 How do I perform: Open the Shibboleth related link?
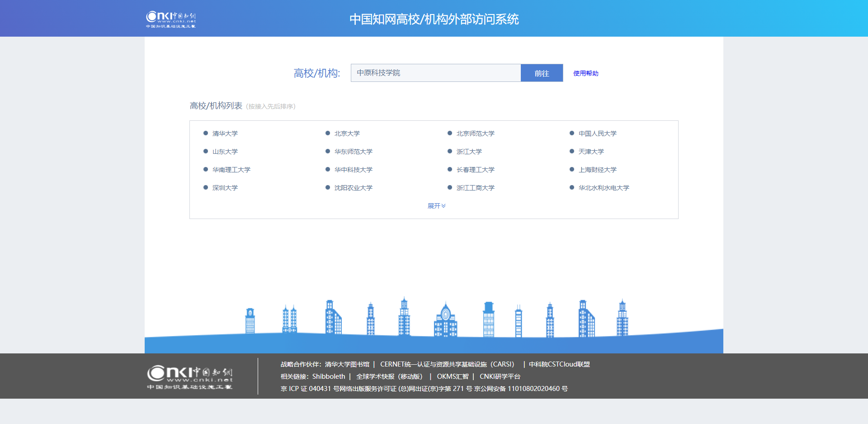pos(328,376)
